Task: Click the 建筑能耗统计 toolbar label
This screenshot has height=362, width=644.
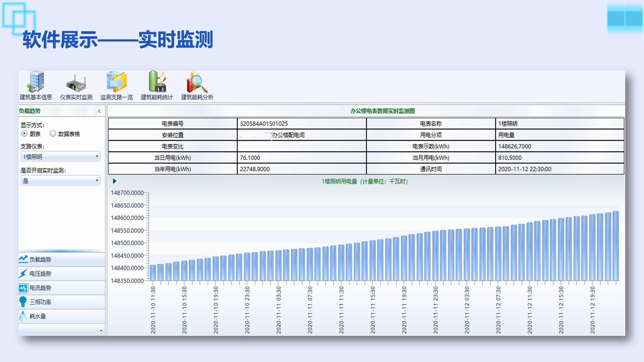Action: coord(157,97)
